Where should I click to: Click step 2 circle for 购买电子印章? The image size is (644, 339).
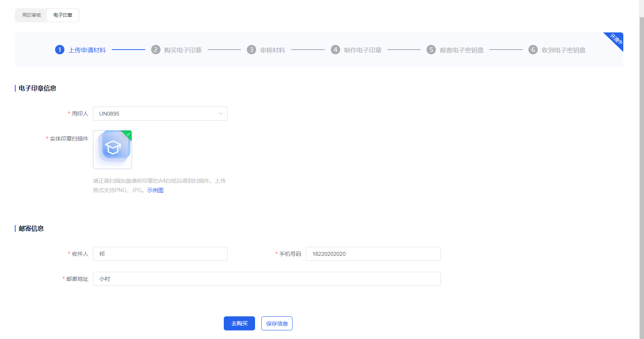coord(156,50)
